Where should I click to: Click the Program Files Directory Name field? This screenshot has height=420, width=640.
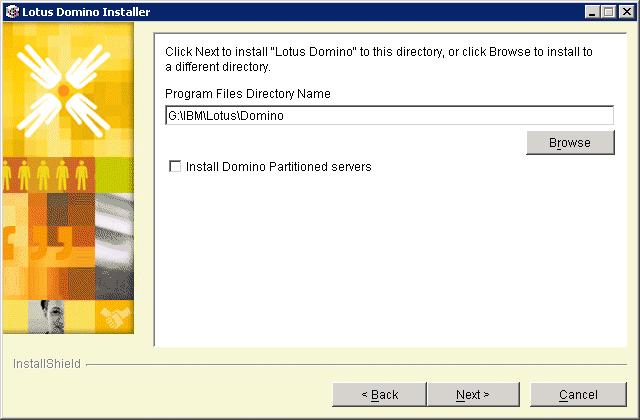(x=389, y=116)
